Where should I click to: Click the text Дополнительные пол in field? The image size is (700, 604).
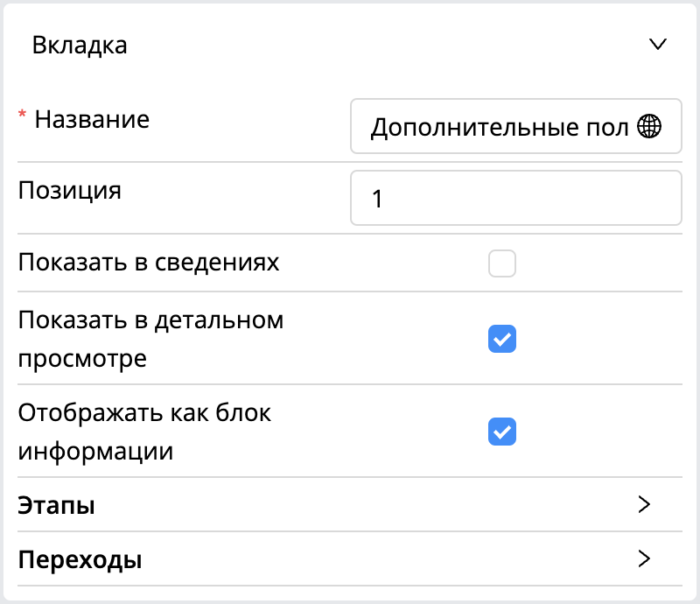pyautogui.click(x=500, y=127)
